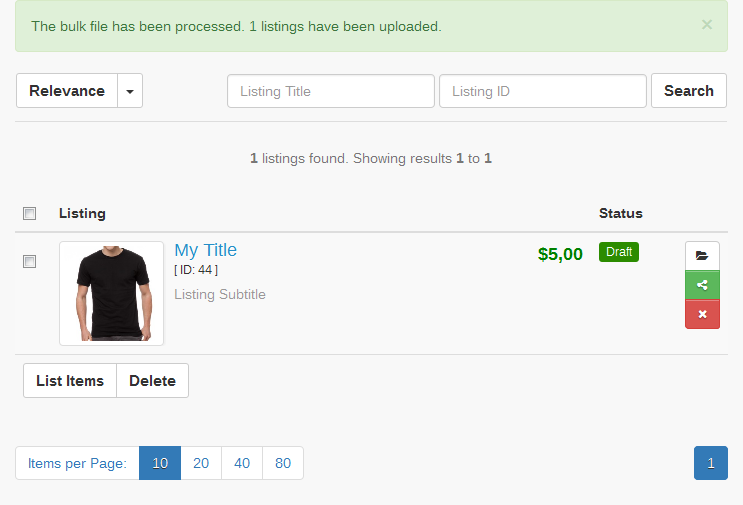Toggle the select-all listings checkbox
Viewport: 743px width, 505px height.
30,213
